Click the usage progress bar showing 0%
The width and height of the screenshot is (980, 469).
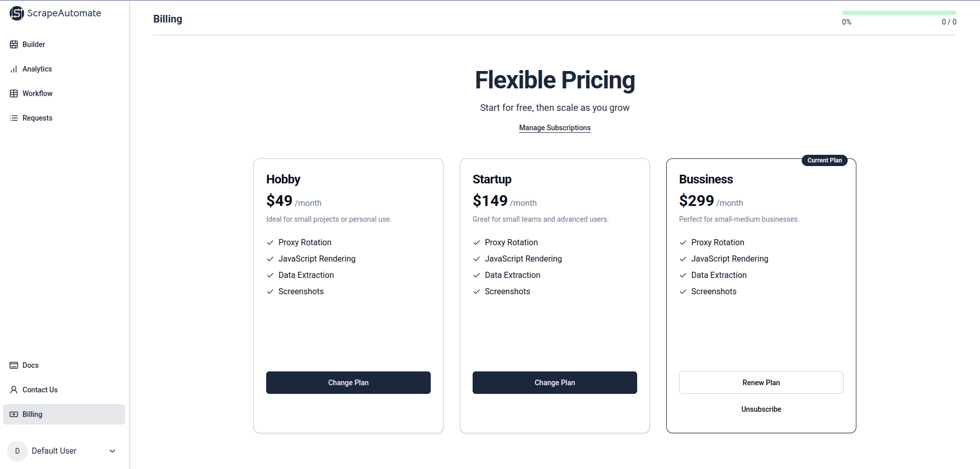click(899, 12)
